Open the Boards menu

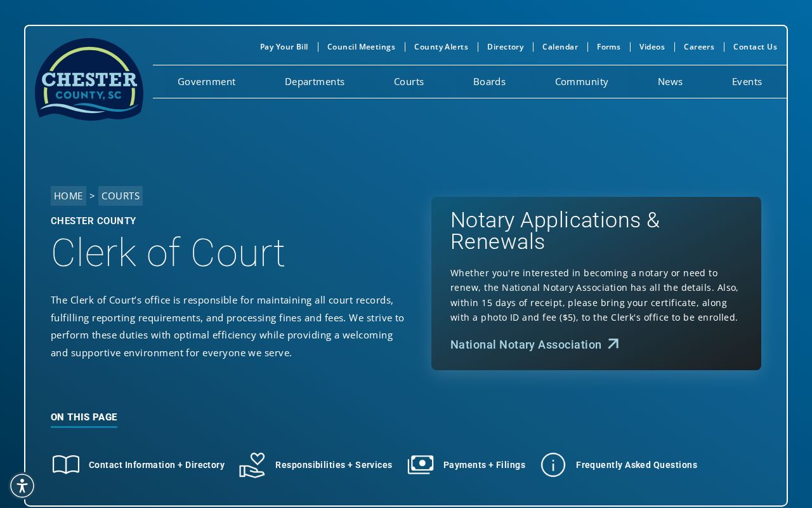[x=489, y=81]
